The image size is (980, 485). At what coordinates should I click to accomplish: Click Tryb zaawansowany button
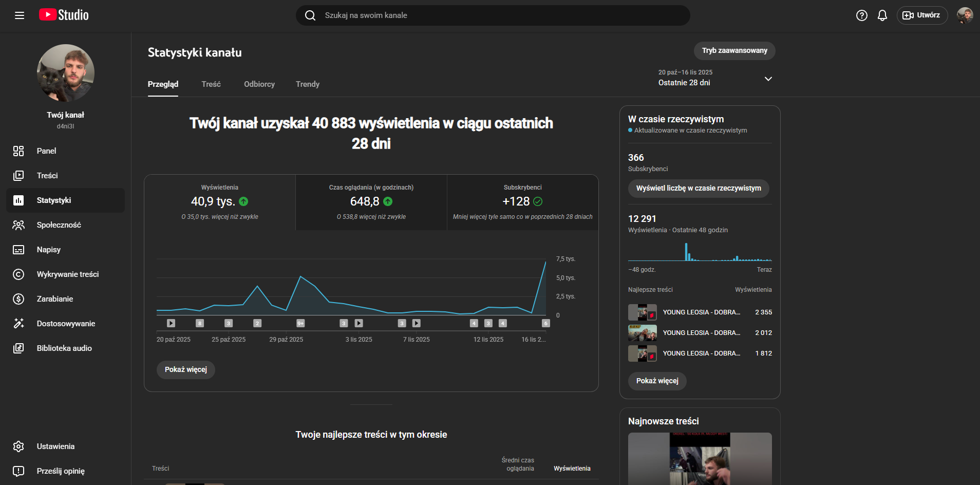734,51
